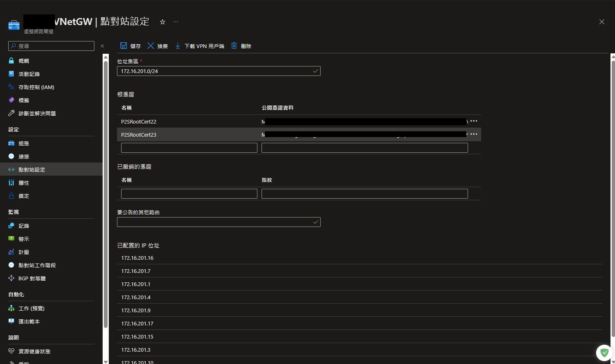Go to 連接 (Connections) section
The image size is (615, 364).
tap(24, 156)
